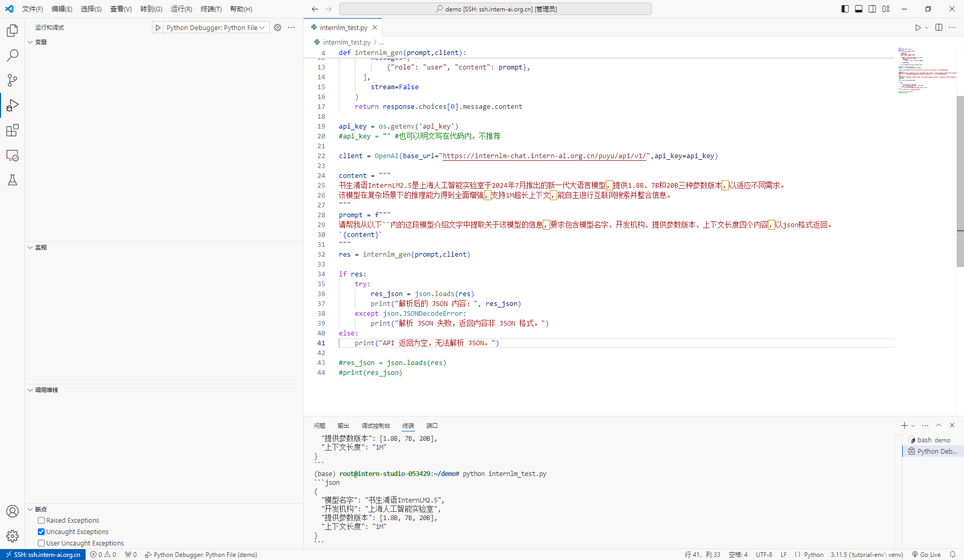Enable User Uncaught Exceptions breakpoint
This screenshot has height=560, width=964.
(41, 543)
